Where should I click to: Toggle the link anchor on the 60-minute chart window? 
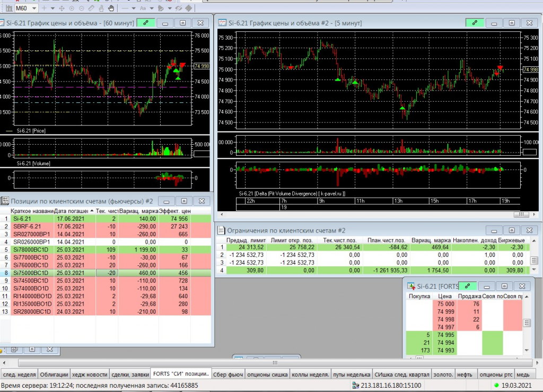pos(146,23)
